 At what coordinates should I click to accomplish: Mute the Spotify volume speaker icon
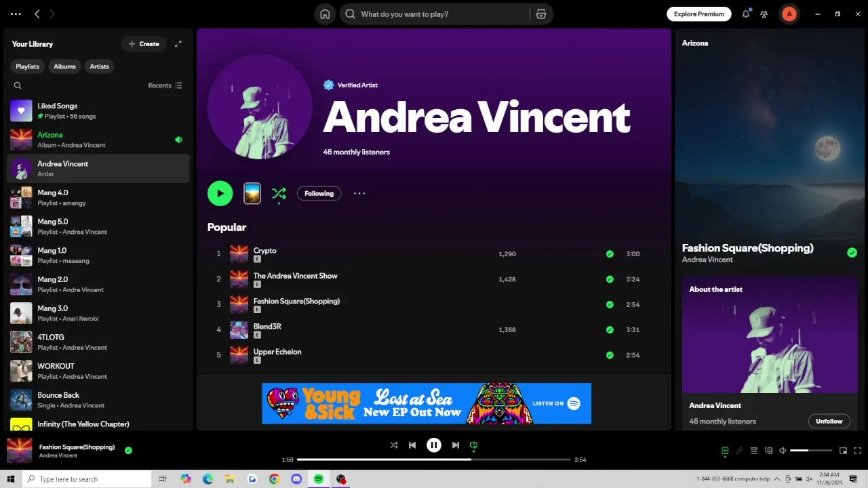tap(783, 451)
